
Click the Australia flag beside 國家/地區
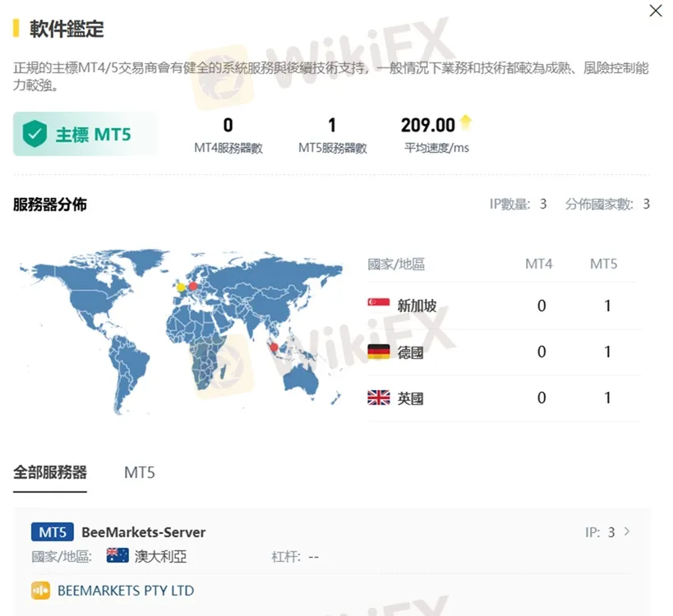click(x=117, y=556)
